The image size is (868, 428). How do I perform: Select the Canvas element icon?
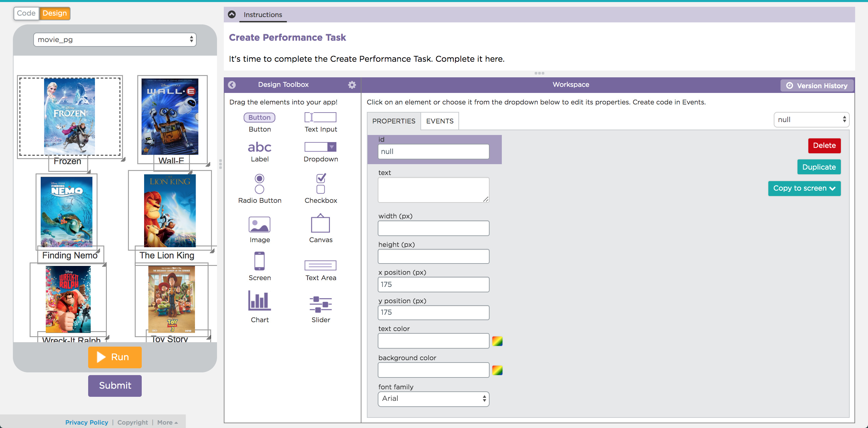pyautogui.click(x=320, y=224)
